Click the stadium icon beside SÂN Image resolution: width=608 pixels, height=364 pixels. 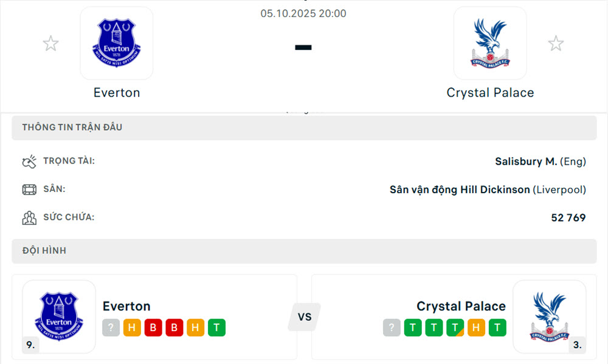click(29, 190)
